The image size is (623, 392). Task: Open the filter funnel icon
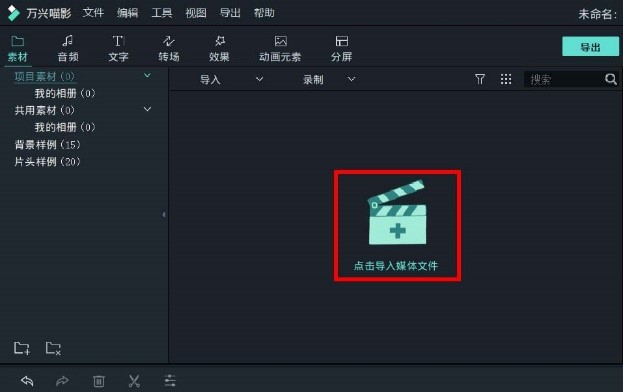[x=480, y=79]
